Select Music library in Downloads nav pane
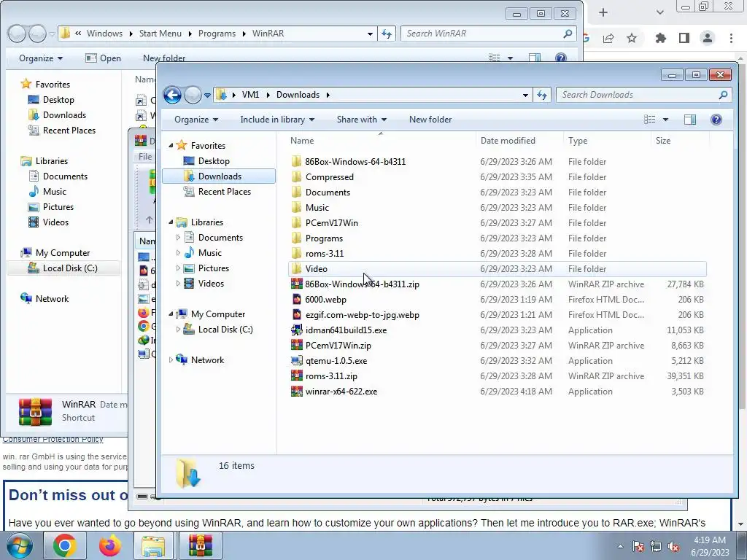 tap(209, 253)
